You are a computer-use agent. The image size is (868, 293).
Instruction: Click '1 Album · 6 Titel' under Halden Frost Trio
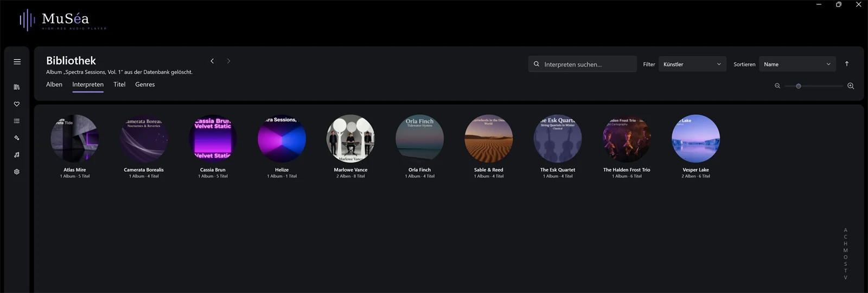click(x=627, y=176)
